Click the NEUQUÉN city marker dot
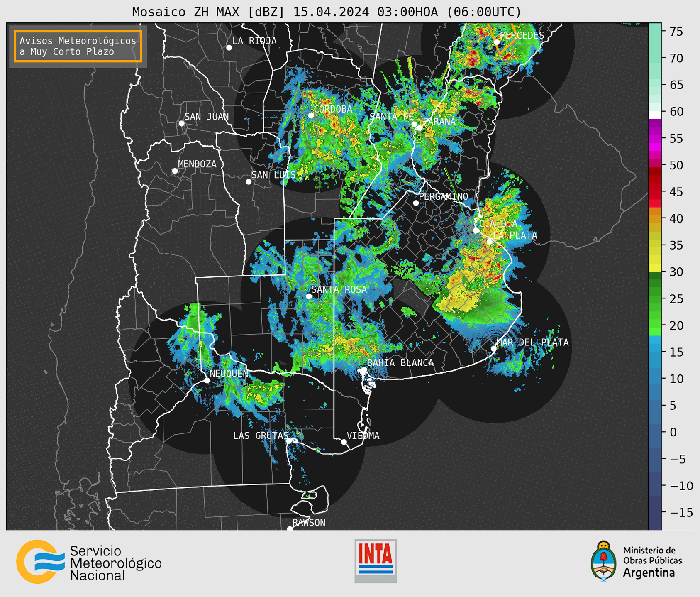Screen dimensions: 700x597 point(207,380)
